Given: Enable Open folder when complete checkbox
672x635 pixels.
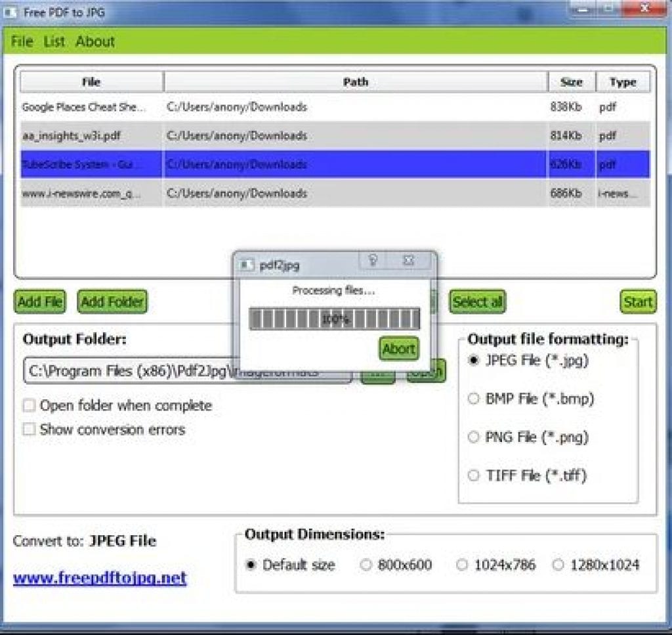Looking at the screenshot, I should (x=29, y=406).
